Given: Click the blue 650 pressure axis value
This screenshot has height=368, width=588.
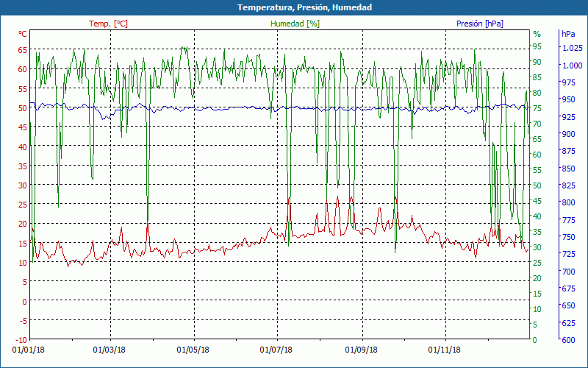Looking at the screenshot, I should [568, 305].
